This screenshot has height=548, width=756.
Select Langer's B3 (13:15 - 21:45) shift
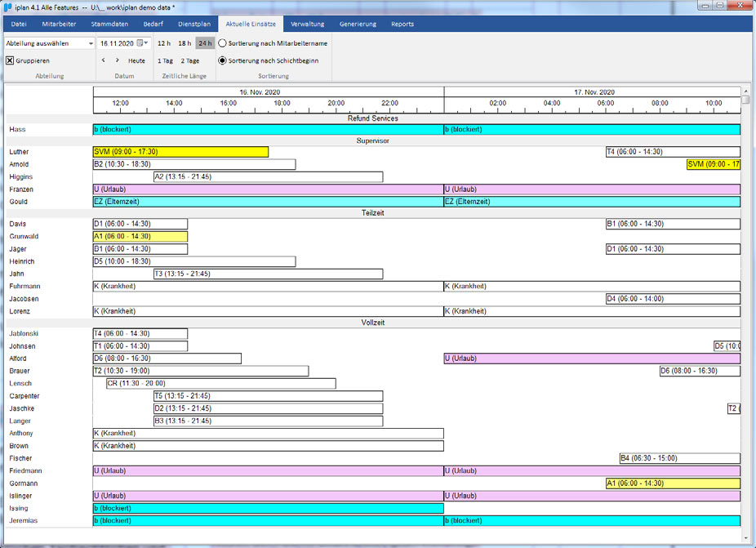tap(268, 421)
